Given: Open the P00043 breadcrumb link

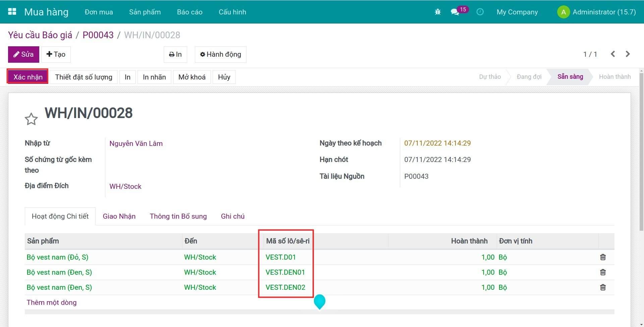Looking at the screenshot, I should [x=98, y=35].
